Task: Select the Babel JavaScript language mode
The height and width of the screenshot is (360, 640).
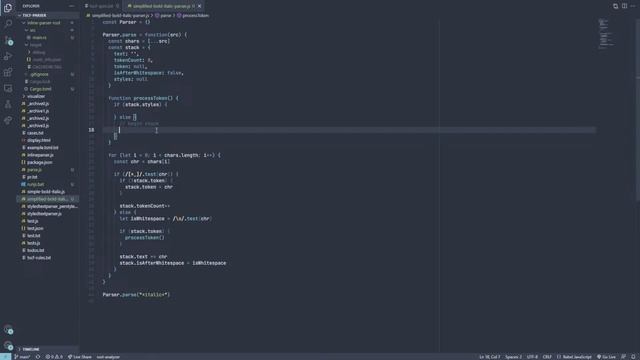Action: click(574, 357)
